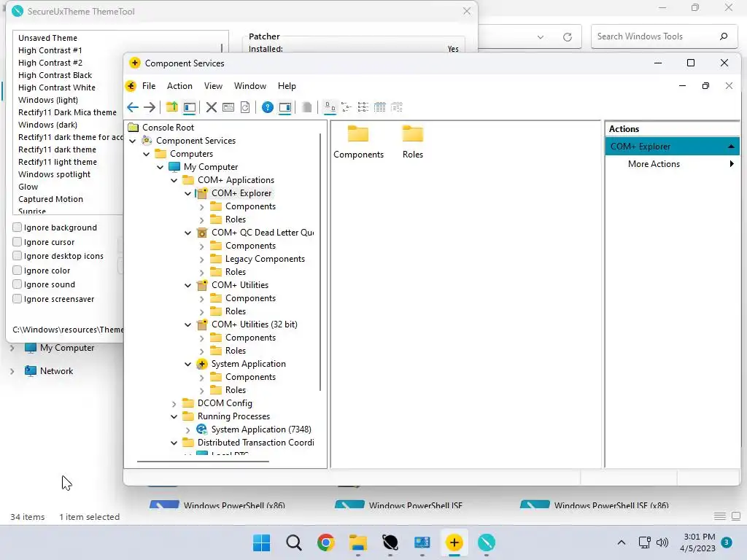Select COM+ Utilities (32 bit) tree item
The image size is (747, 560).
point(255,324)
